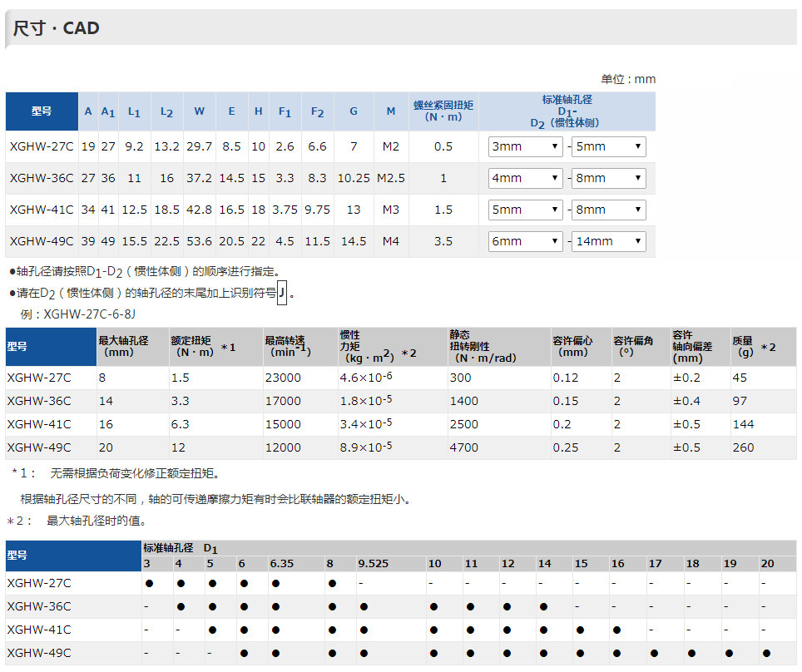The height and width of the screenshot is (672, 802).
Task: Click the 螺丝紧固扭矩 column header
Action: pyautogui.click(x=443, y=111)
